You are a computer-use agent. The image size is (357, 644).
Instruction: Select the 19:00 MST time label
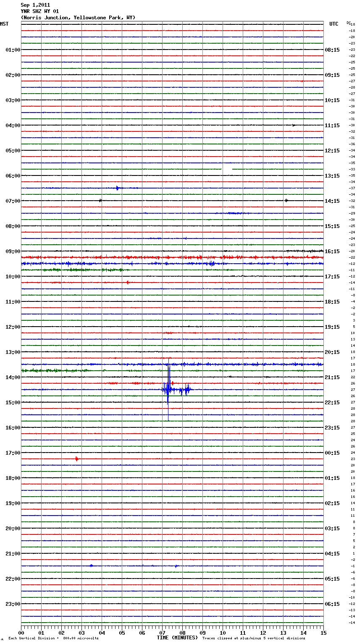pyautogui.click(x=13, y=503)
